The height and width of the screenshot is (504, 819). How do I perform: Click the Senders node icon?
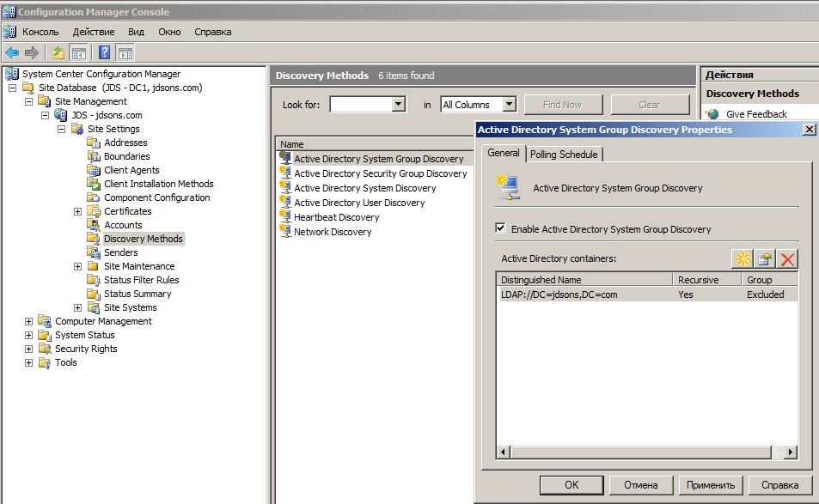(94, 252)
